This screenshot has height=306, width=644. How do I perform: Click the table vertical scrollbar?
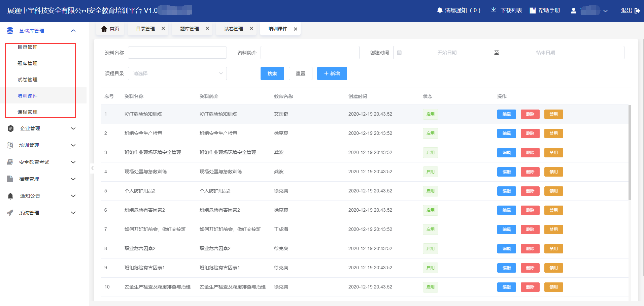coord(630,153)
